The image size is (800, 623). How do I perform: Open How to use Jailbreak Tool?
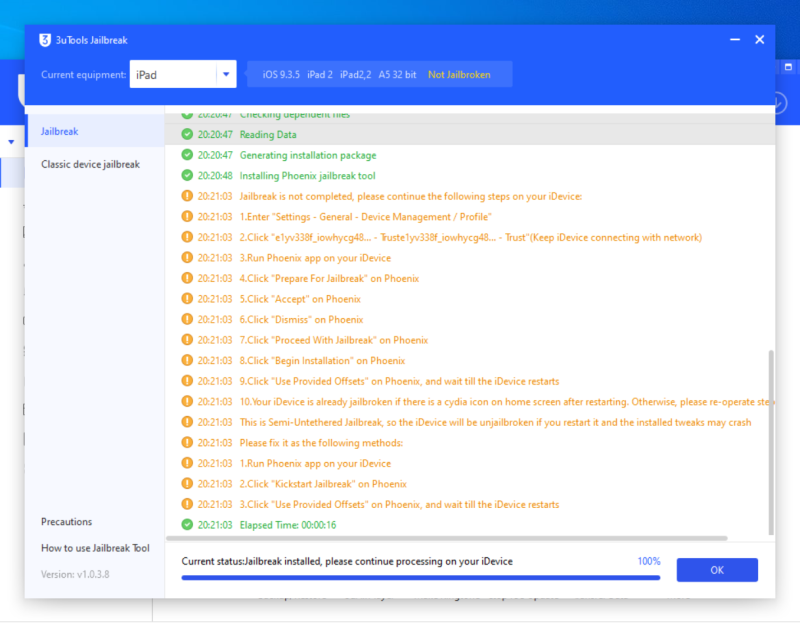click(95, 548)
